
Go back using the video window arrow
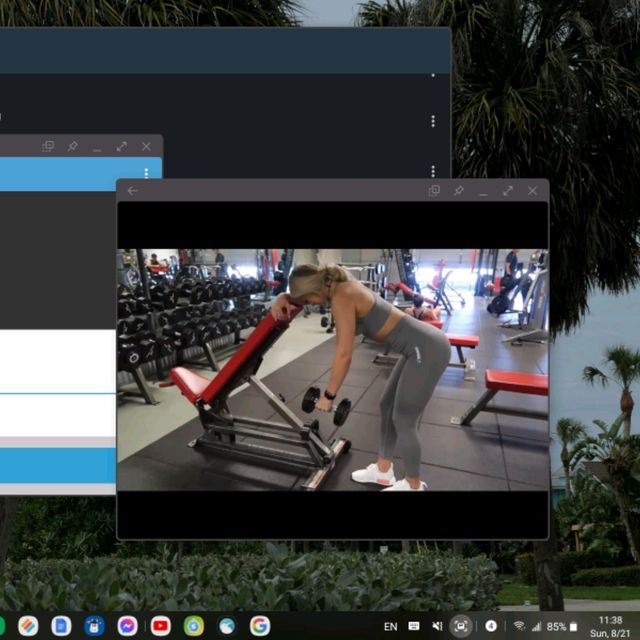click(132, 191)
